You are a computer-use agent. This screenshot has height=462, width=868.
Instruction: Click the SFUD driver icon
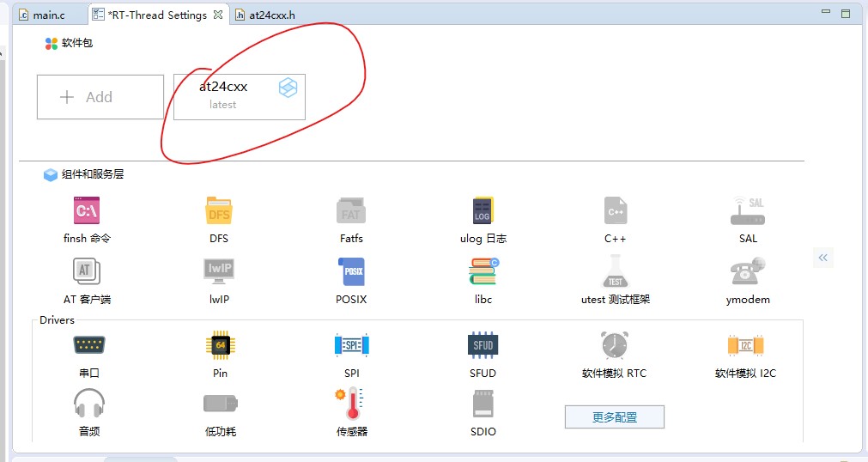483,345
